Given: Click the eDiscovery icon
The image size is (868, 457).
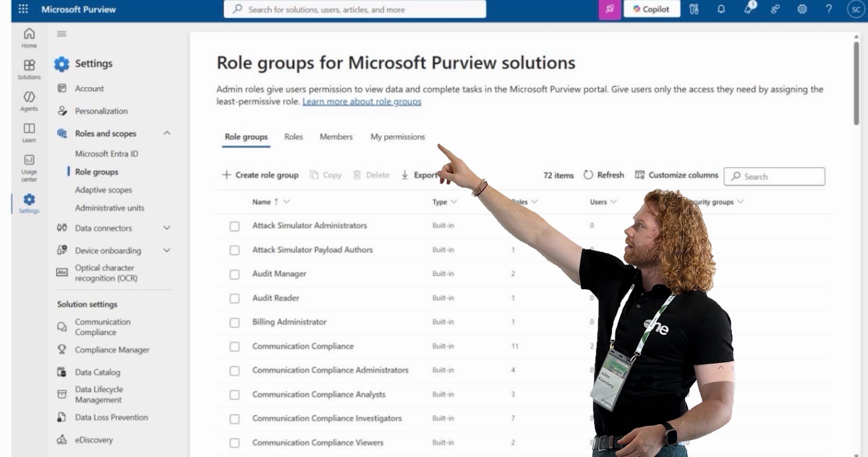Looking at the screenshot, I should 62,440.
